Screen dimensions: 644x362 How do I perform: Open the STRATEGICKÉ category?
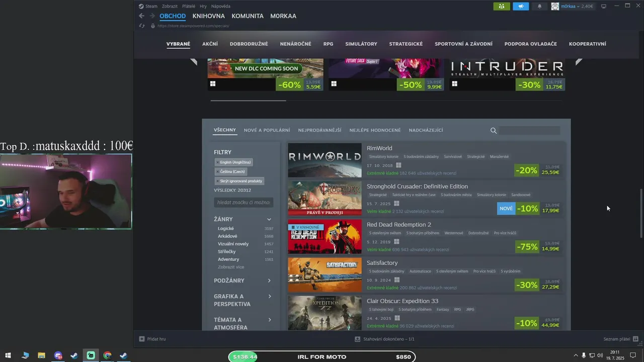(406, 44)
